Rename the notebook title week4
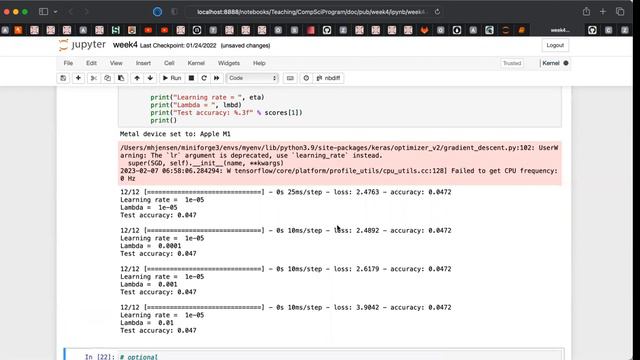The height and width of the screenshot is (360, 640). coord(125,45)
